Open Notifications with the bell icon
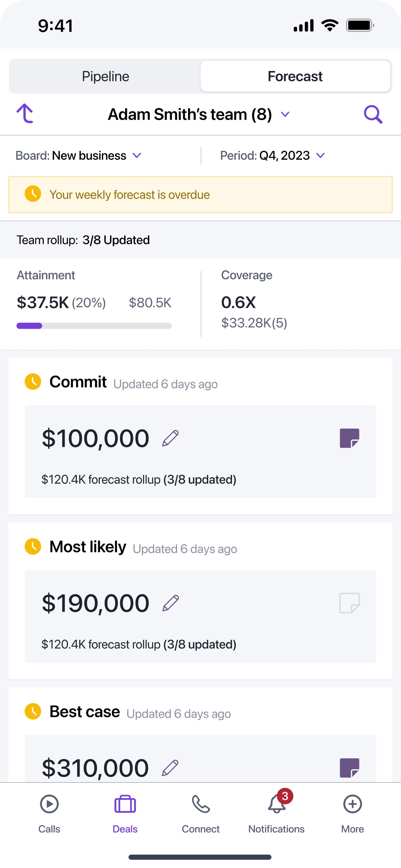Screen dimensions: 401x868 [276, 813]
